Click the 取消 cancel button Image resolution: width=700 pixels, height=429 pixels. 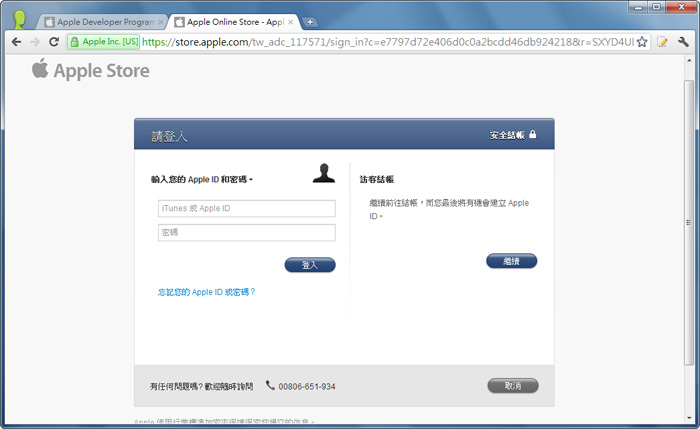(513, 386)
